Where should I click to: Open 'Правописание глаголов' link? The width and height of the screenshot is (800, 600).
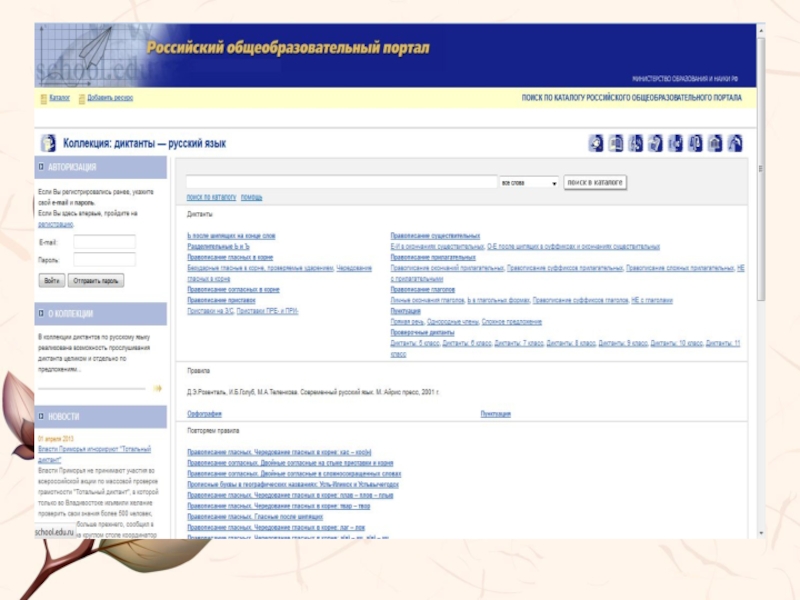423,289
